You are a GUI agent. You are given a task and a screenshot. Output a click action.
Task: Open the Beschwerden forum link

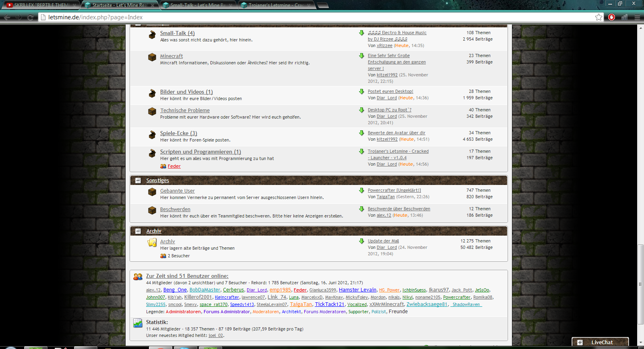pos(175,209)
